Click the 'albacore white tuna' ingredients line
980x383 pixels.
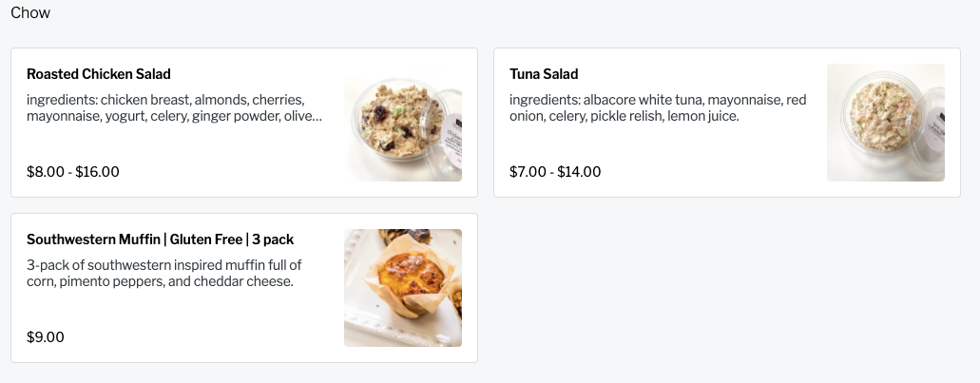[x=658, y=100]
